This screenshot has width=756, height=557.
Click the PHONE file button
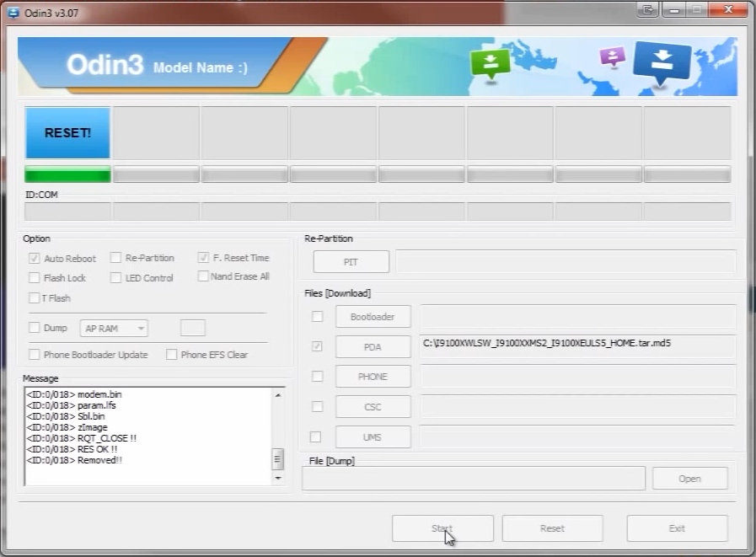[373, 377]
